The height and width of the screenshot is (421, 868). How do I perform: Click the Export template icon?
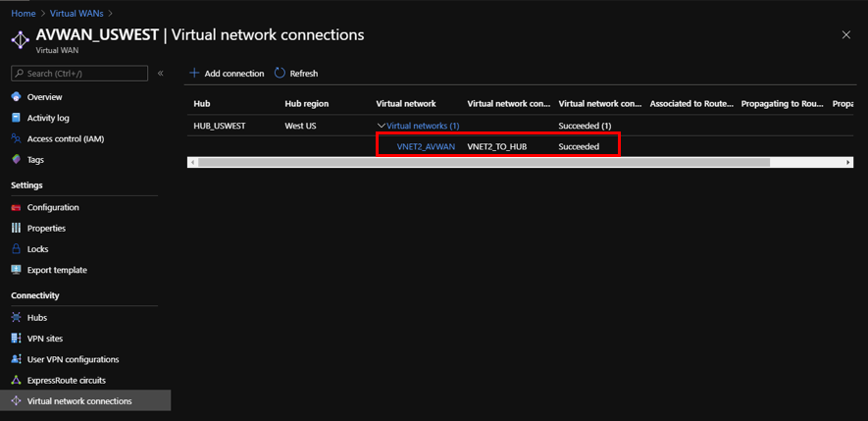(16, 270)
